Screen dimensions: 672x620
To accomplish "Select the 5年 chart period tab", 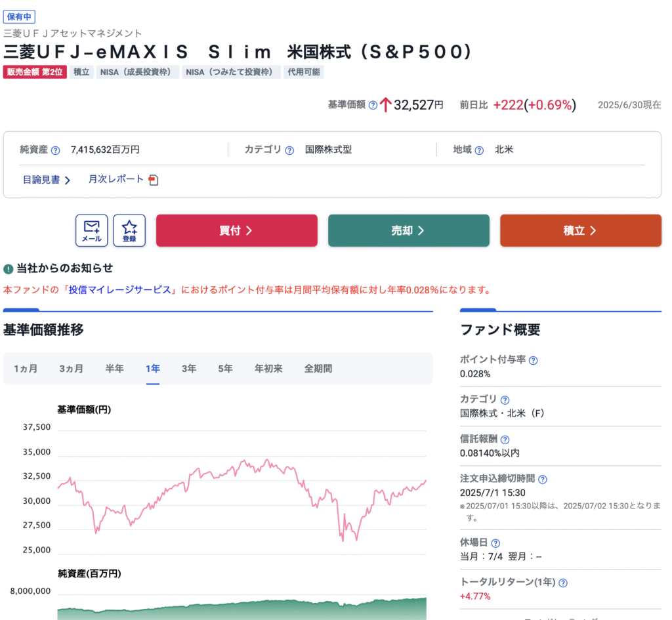I will pyautogui.click(x=226, y=369).
